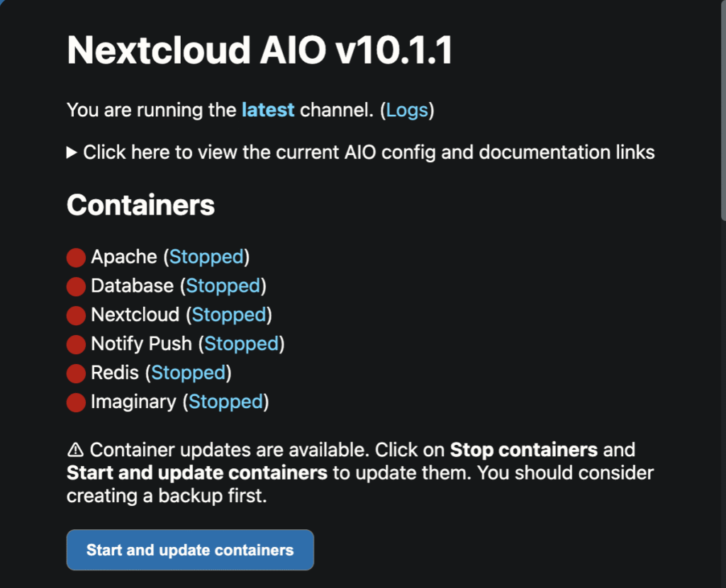Click the Nextcloud AIO v10.1.1 heading

click(x=259, y=51)
